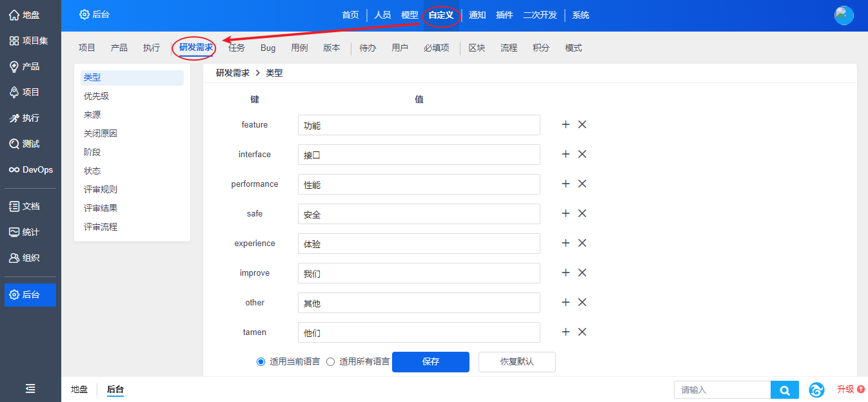Focus the 请输入 search input box

click(x=722, y=390)
